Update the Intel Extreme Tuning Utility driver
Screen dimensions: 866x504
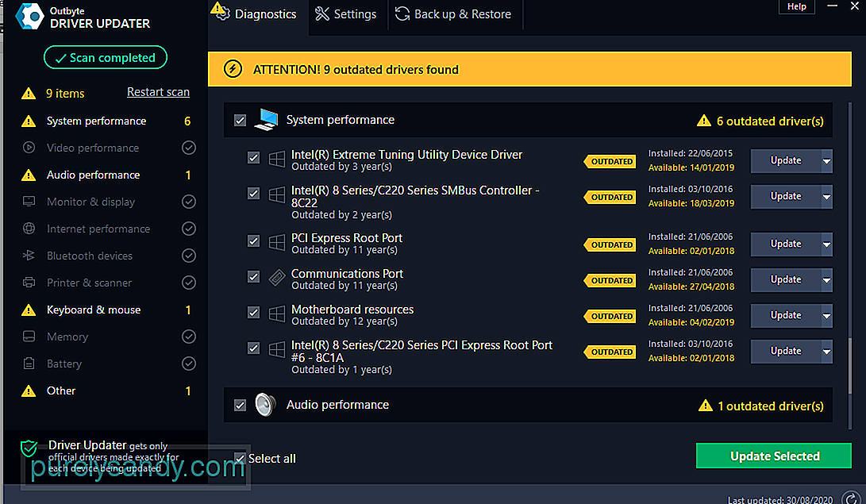[786, 160]
